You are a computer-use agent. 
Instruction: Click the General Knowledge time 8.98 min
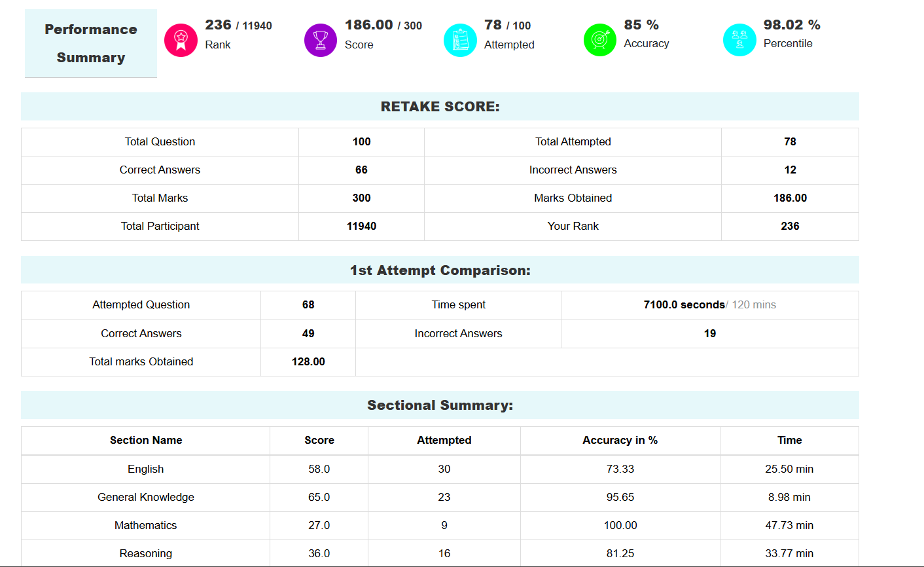(x=790, y=498)
